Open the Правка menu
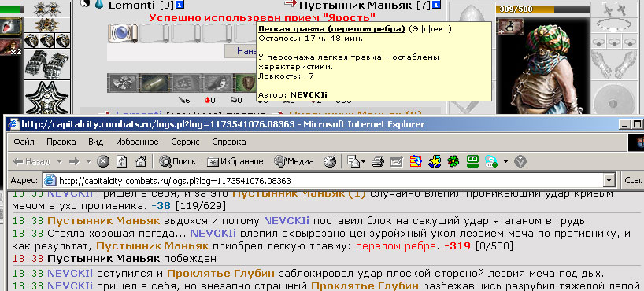The height and width of the screenshot is (291, 644). (x=61, y=142)
